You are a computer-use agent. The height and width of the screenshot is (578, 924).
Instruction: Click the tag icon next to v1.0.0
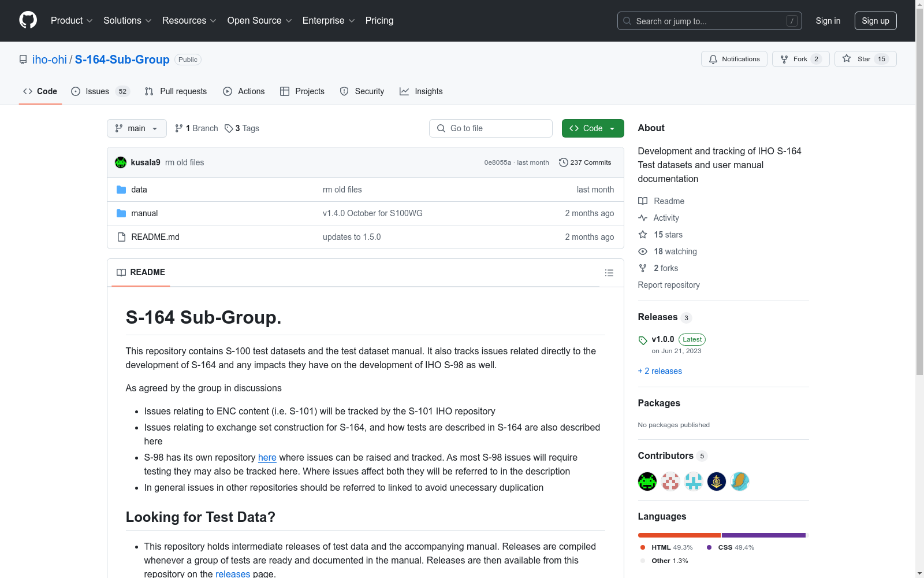click(643, 340)
